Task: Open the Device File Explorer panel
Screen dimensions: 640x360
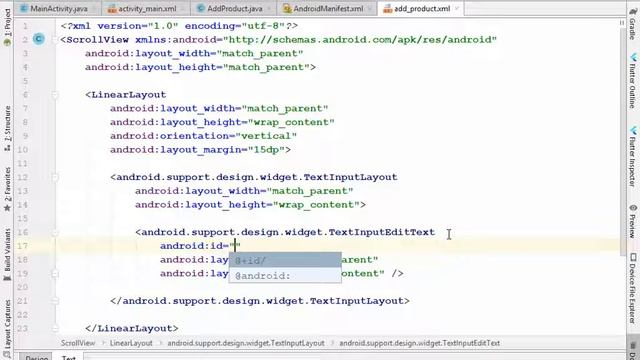Action: coord(633,288)
